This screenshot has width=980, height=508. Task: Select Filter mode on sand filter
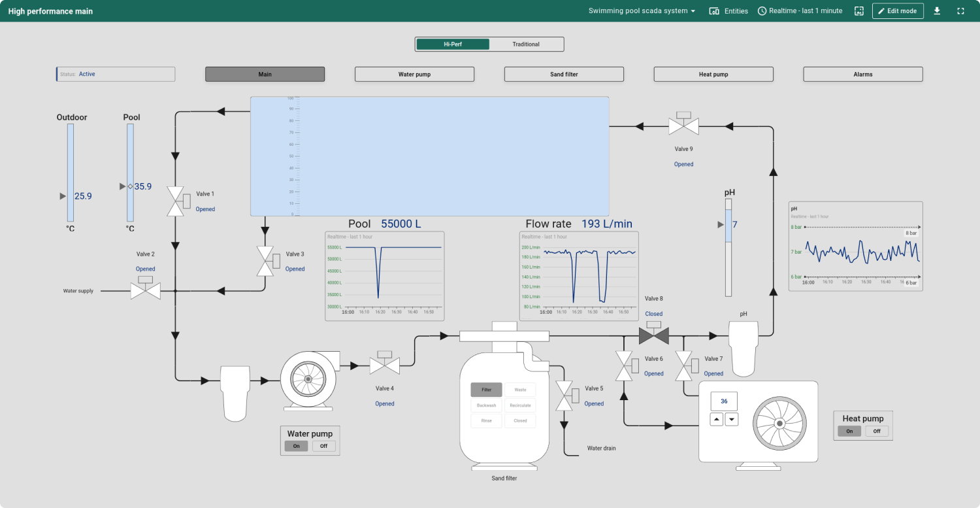pos(487,390)
